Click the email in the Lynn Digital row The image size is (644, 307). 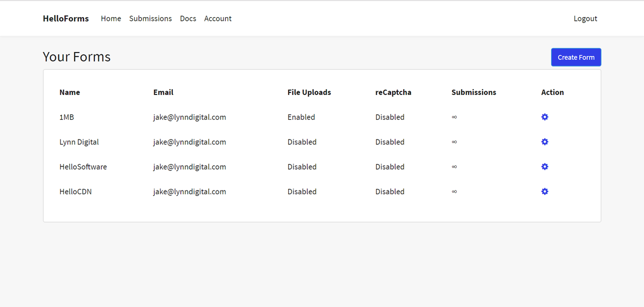(189, 142)
